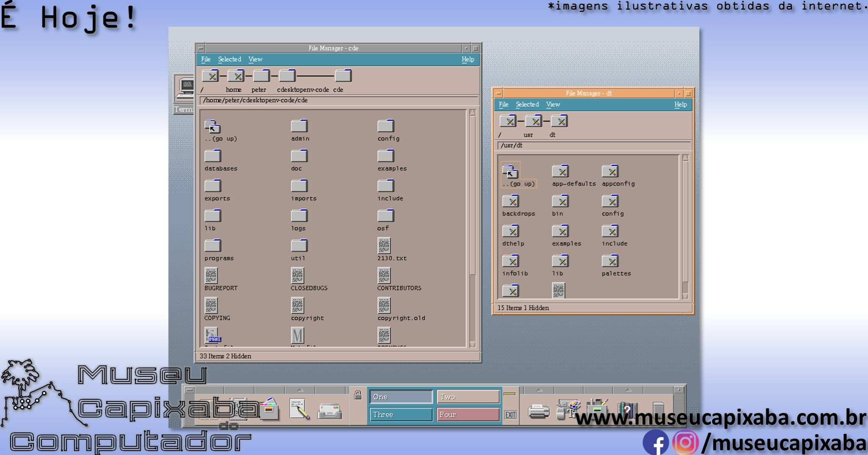Click the path field showing /usr/dt

point(593,145)
